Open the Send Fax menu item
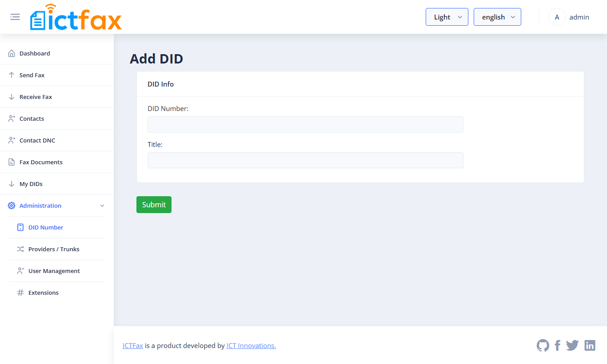Viewport: 607px width, 364px height. coord(57,75)
